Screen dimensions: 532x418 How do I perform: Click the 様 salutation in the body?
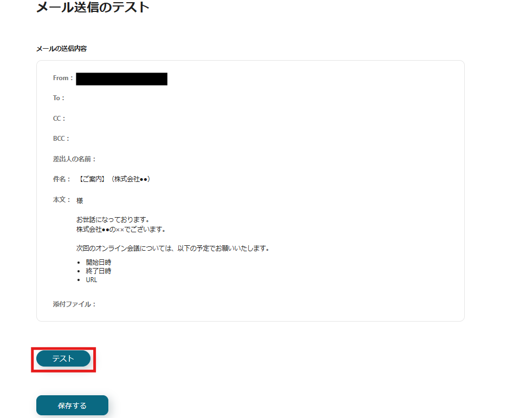pyautogui.click(x=80, y=201)
